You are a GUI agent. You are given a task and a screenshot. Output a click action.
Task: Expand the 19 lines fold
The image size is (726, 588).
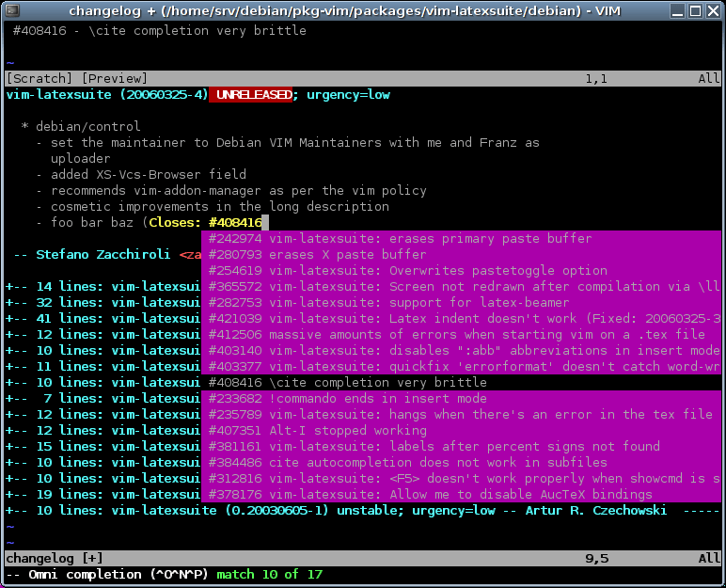pyautogui.click(x=103, y=495)
